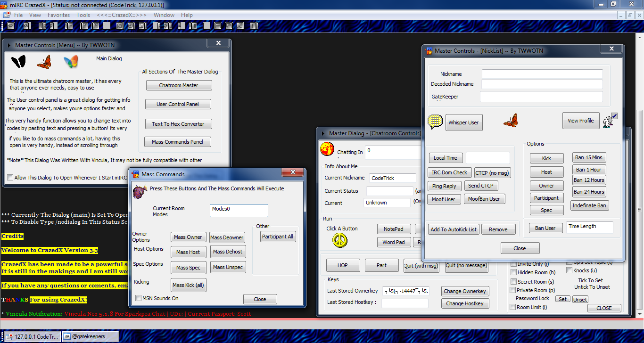644x343 pixels.
Task: Tick the Knocks (u) checkbox
Action: (569, 270)
